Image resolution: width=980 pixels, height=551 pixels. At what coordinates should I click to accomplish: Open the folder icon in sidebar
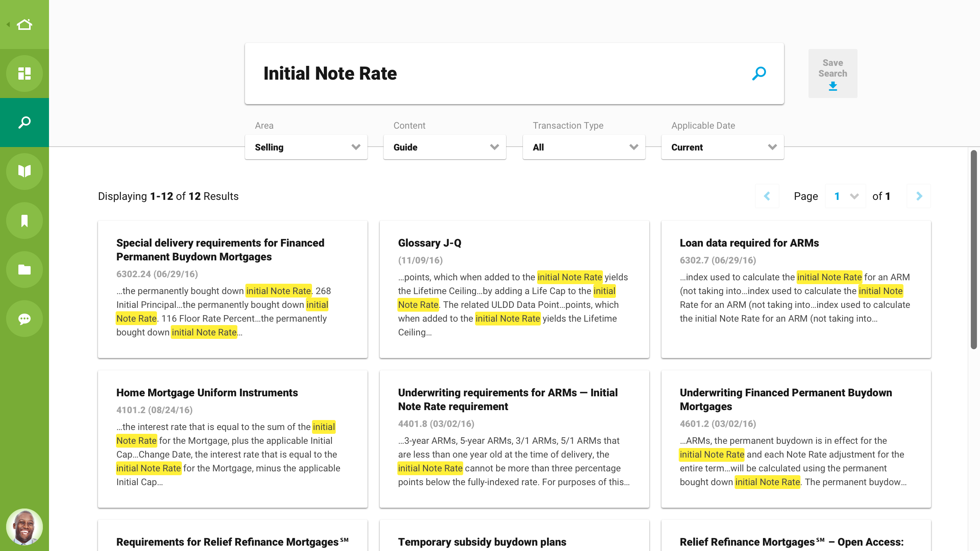coord(24,270)
